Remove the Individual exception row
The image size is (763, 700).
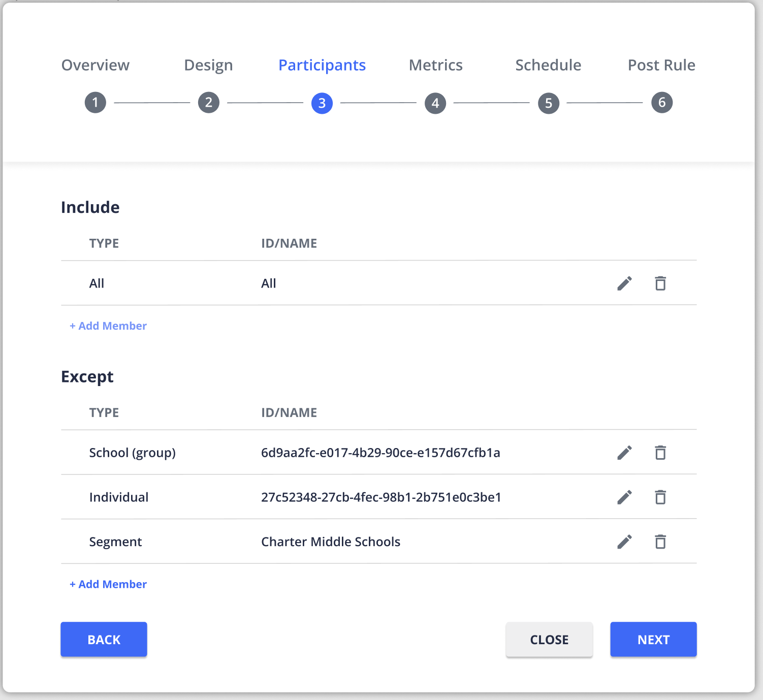pos(660,497)
